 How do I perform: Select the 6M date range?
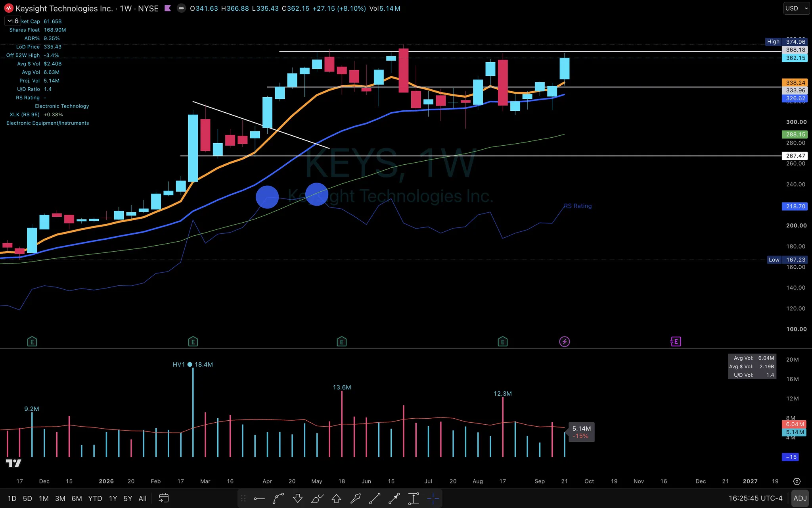77,498
